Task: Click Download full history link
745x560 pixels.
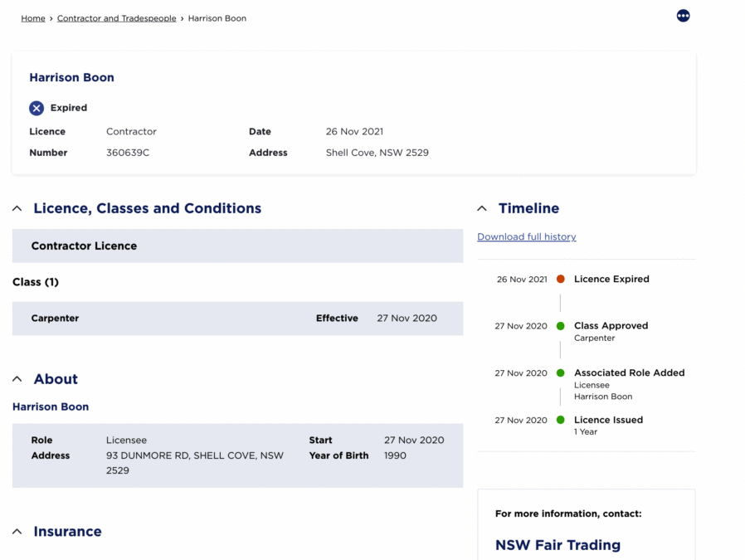Action: coord(527,236)
